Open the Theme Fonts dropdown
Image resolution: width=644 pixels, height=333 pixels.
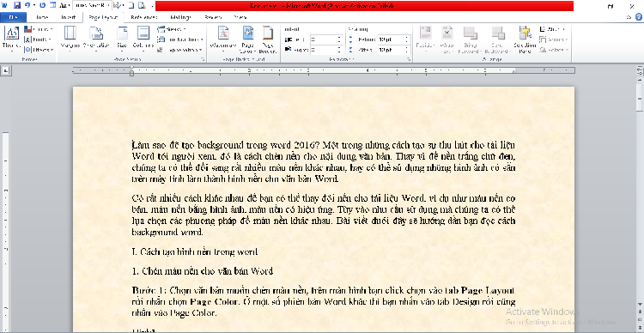point(38,39)
